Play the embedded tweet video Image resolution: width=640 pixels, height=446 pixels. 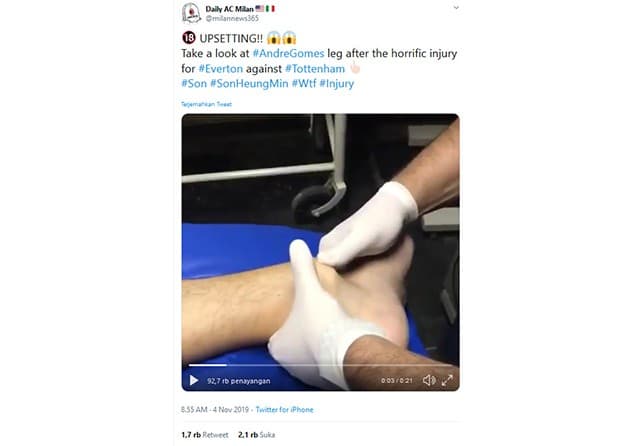(194, 380)
